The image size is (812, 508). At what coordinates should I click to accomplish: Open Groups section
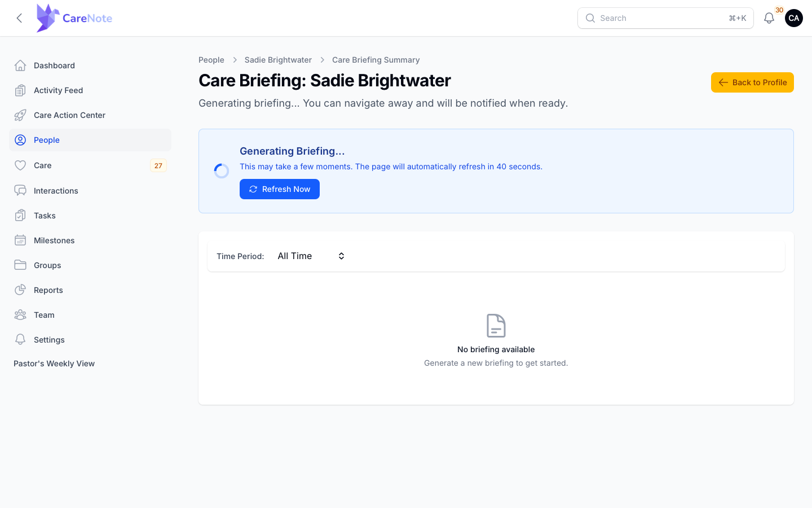point(90,265)
